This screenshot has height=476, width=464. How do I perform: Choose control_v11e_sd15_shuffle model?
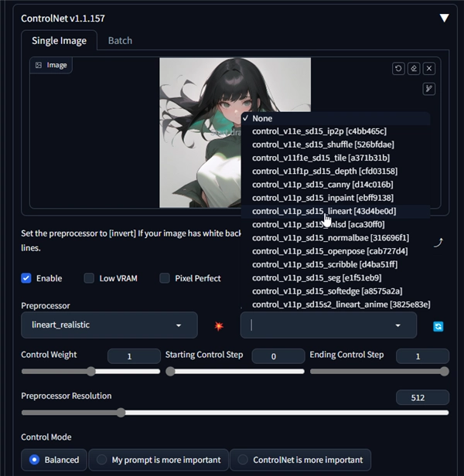(x=336, y=144)
